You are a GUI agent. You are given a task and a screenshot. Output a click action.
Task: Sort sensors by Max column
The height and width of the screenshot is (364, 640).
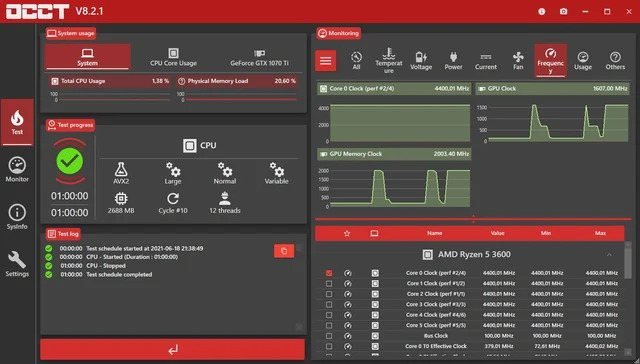click(x=600, y=233)
